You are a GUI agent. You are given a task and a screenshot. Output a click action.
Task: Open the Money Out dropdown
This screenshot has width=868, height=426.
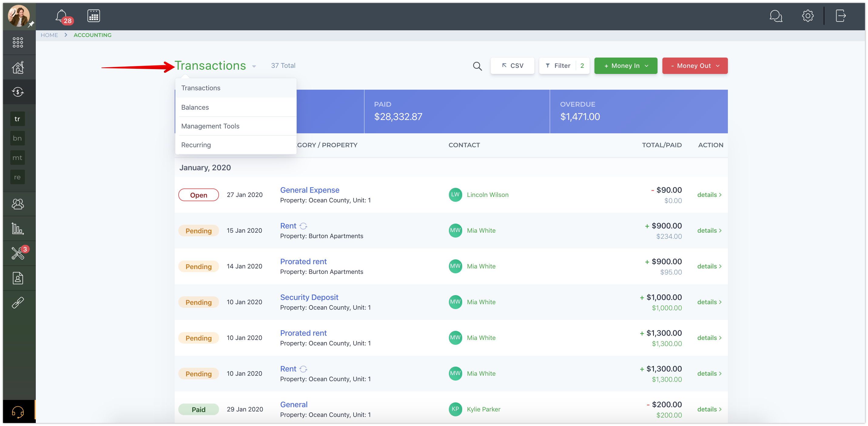pos(695,66)
